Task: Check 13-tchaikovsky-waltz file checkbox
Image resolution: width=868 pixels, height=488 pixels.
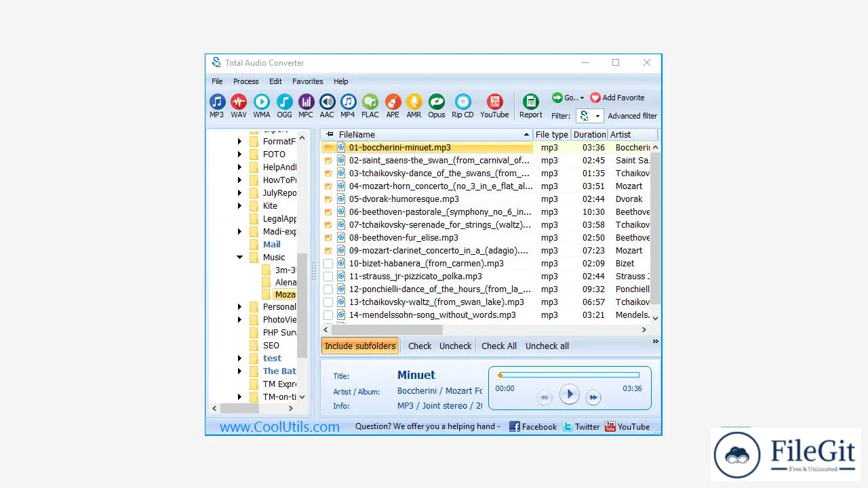Action: point(328,302)
